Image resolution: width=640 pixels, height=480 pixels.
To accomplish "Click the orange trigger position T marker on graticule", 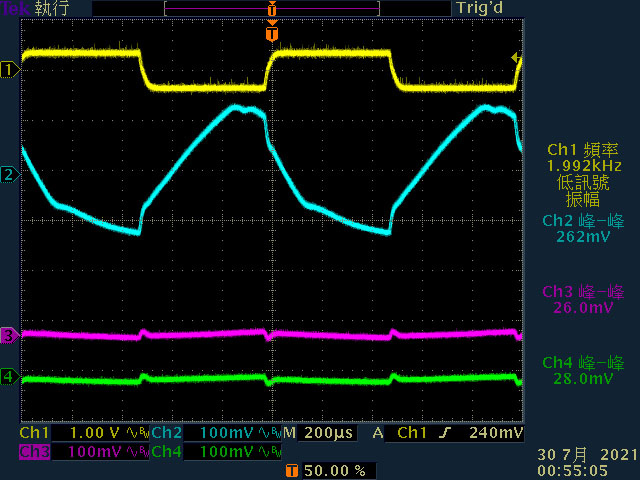I will (272, 33).
